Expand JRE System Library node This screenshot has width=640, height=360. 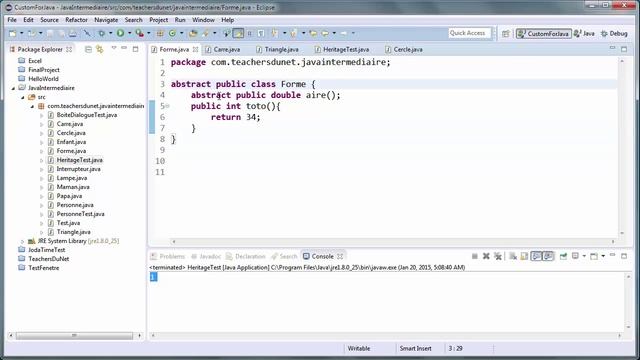coord(23,241)
